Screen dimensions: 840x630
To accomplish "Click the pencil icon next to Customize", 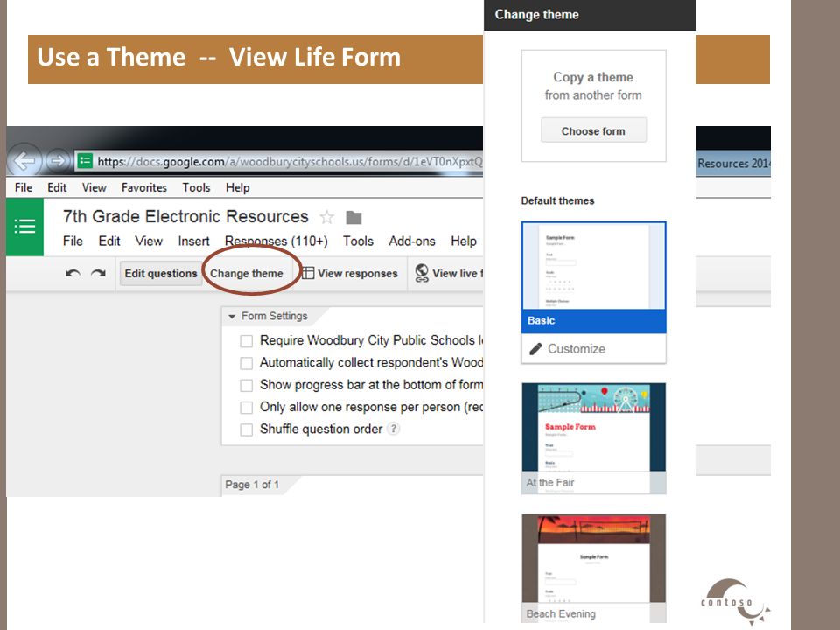I will [x=535, y=349].
